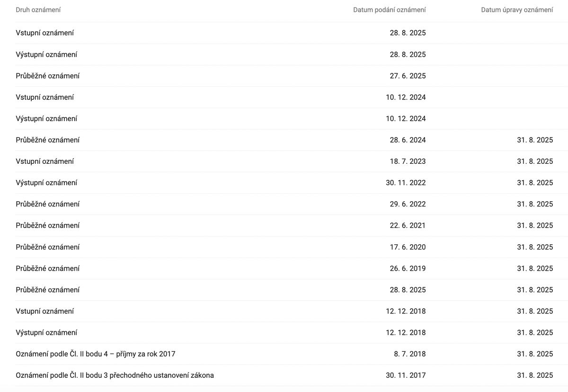The height and width of the screenshot is (392, 568).
Task: Open Průběžné oznámení submitted 22. 6. 2021
Action: (x=48, y=225)
